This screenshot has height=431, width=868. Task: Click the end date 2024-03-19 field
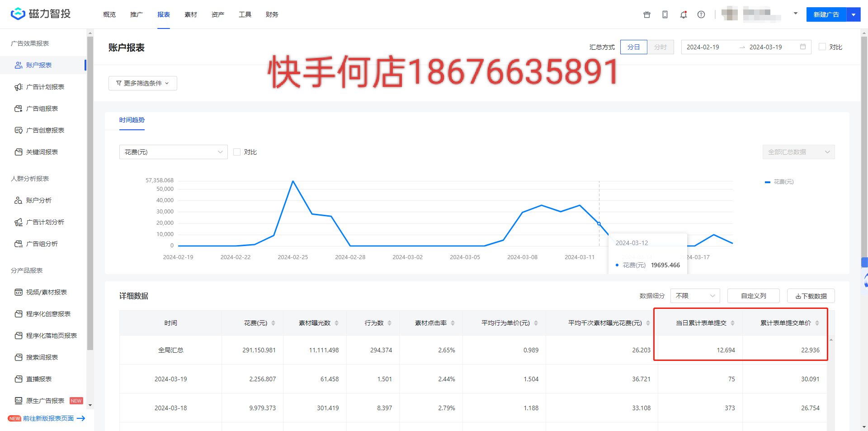(765, 47)
